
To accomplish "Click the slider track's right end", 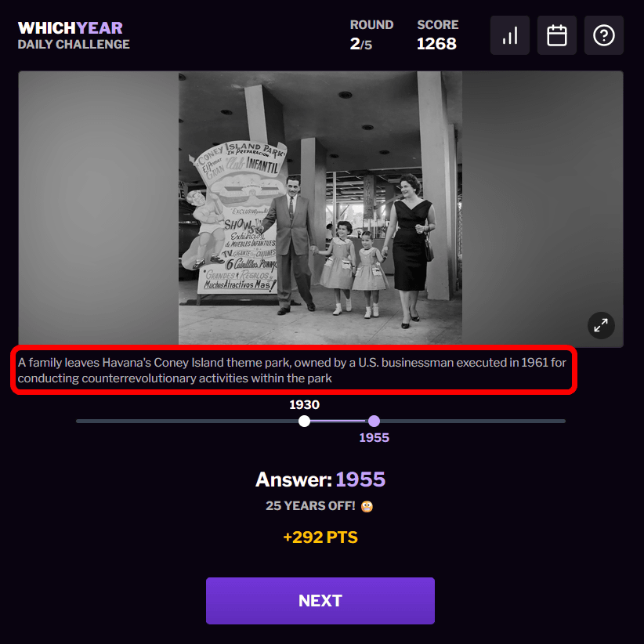I will pos(563,421).
